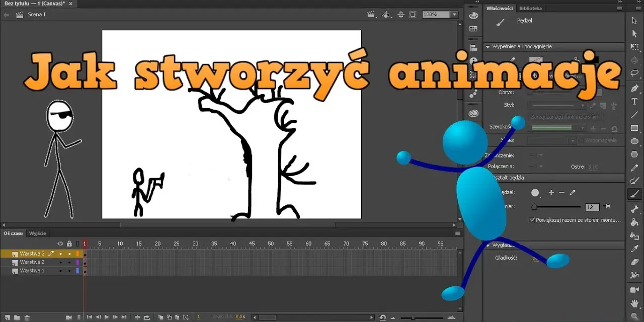The height and width of the screenshot is (322, 644).
Task: Select the Line tool
Action: [634, 115]
